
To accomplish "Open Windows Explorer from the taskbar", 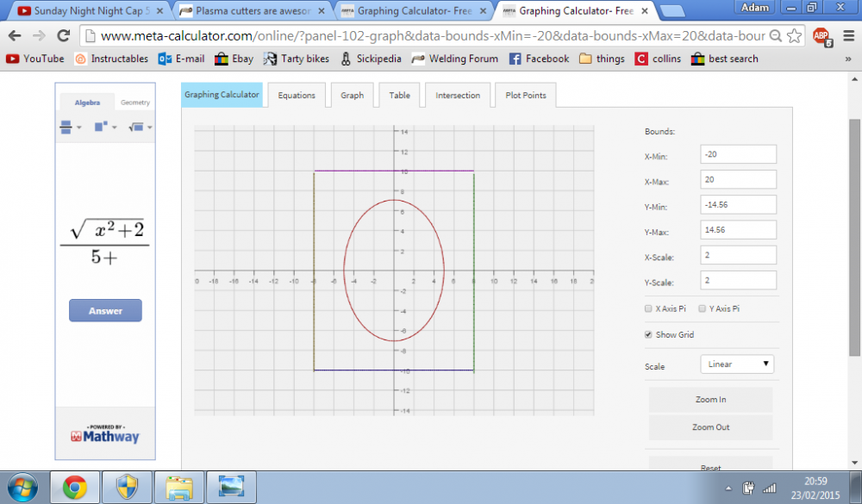I will click(x=178, y=488).
